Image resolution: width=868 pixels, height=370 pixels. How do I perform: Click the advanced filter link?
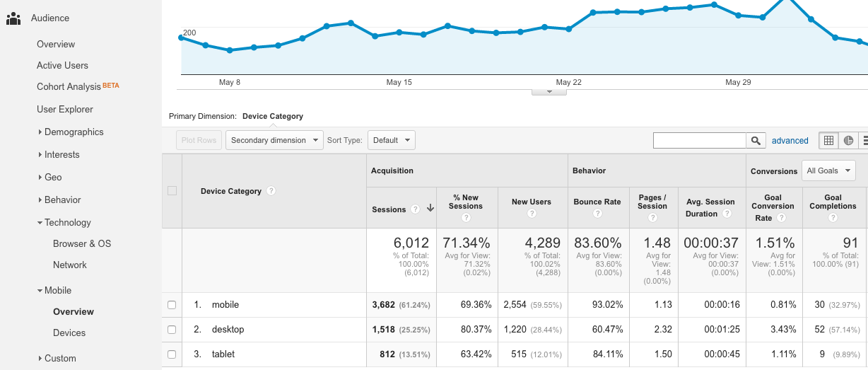click(790, 141)
